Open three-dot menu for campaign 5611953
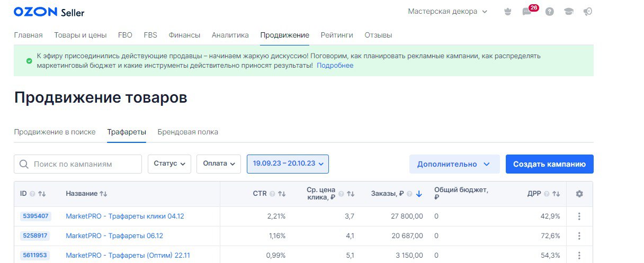Viewport: 644px width, 263px height. pyautogui.click(x=579, y=256)
